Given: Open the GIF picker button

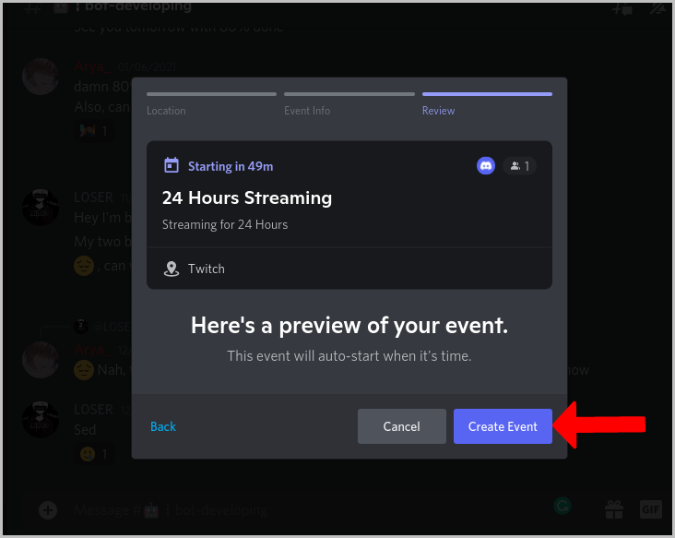Looking at the screenshot, I should pyautogui.click(x=650, y=510).
